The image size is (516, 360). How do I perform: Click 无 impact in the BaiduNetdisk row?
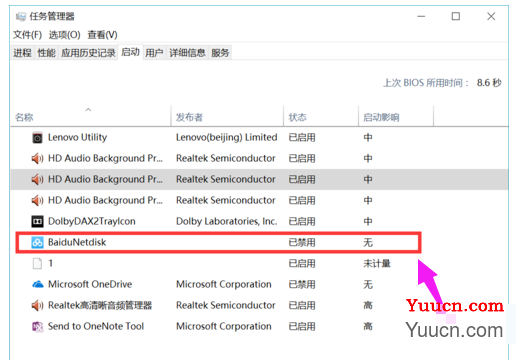click(x=368, y=242)
